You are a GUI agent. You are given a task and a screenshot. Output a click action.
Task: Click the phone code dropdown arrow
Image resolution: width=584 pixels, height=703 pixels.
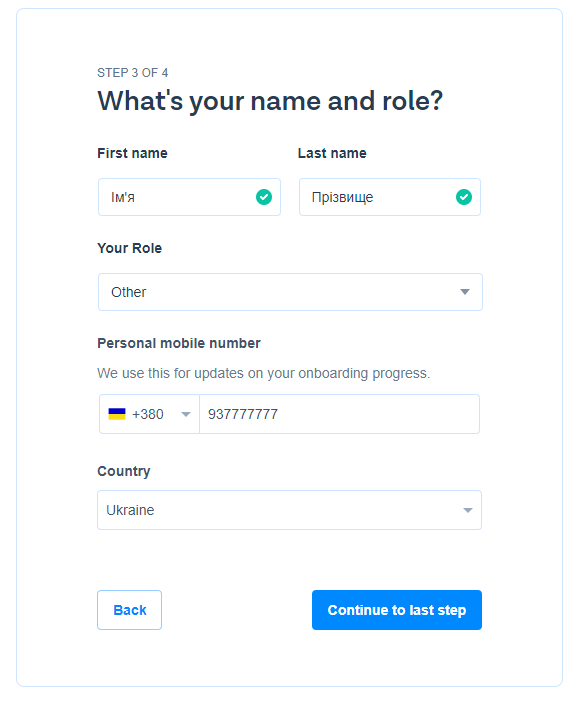[186, 414]
